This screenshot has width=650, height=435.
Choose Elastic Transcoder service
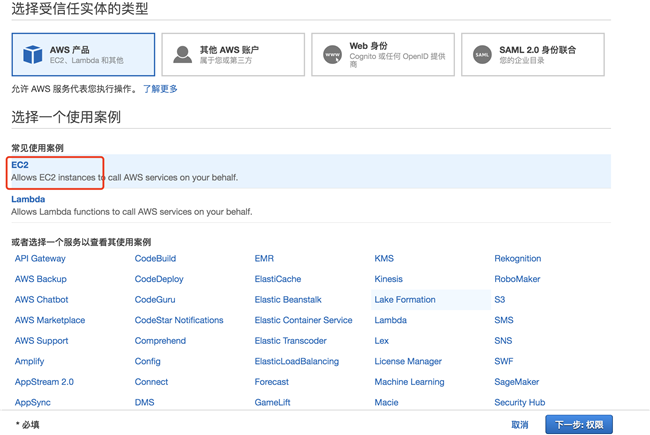pyautogui.click(x=291, y=341)
